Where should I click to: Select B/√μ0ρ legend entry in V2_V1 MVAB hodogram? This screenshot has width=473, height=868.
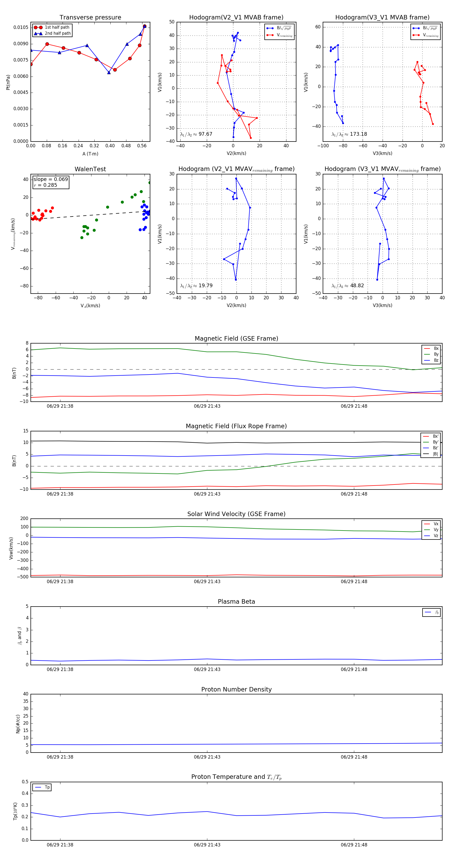[279, 28]
